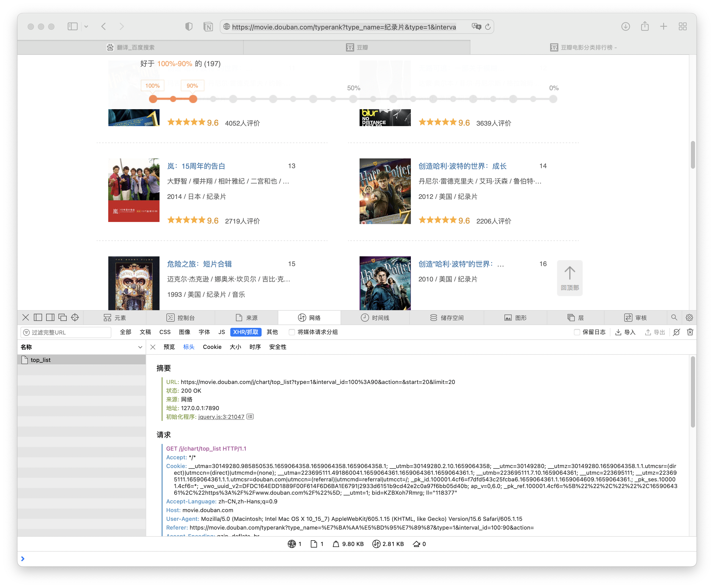
Task: Enable 将媒体请求分组 checkbox
Action: point(291,332)
